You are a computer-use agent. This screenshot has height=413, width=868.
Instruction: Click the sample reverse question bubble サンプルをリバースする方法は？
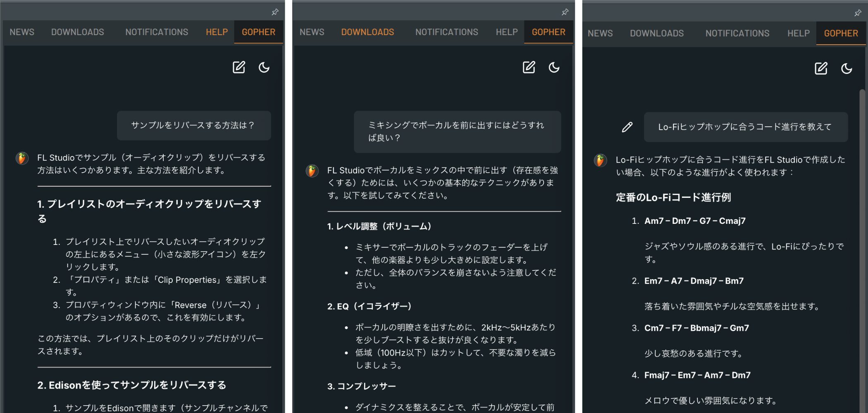point(194,125)
